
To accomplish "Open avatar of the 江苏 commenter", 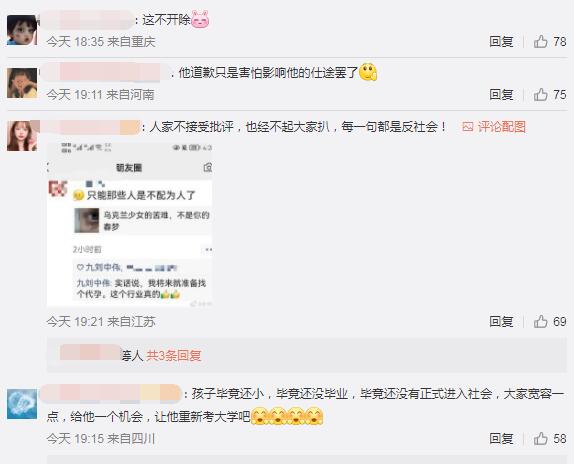I will pos(22,136).
